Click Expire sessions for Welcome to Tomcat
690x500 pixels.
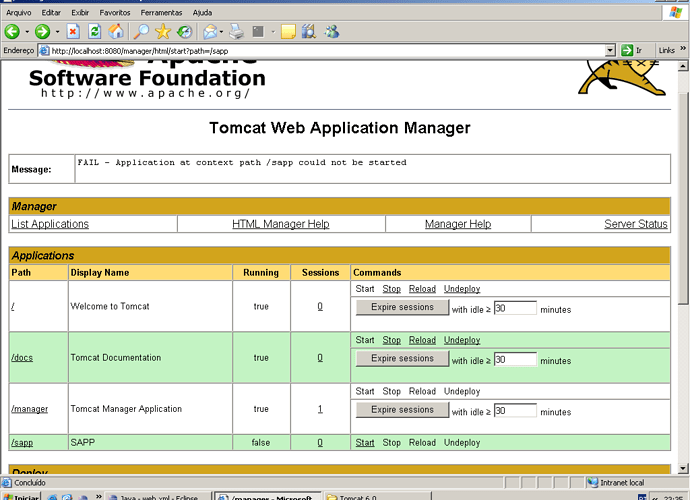click(402, 307)
